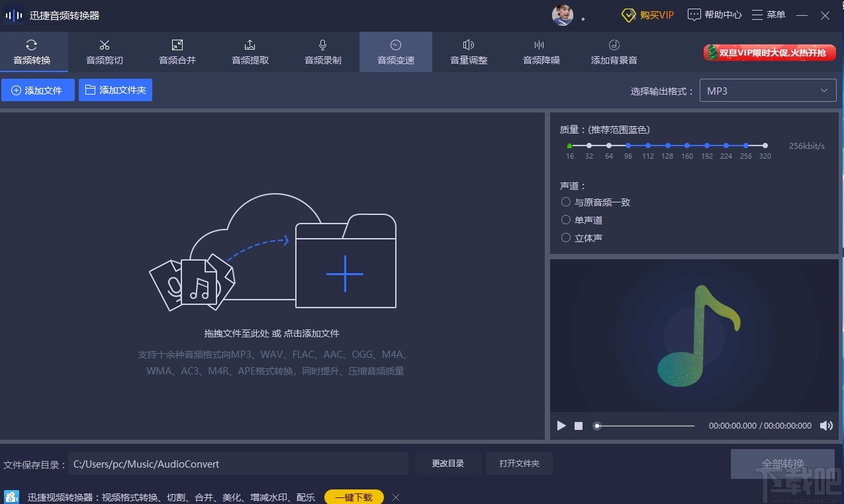Select the 与原音频一致 channel option
Screen dimensions: 844x504
click(x=566, y=202)
